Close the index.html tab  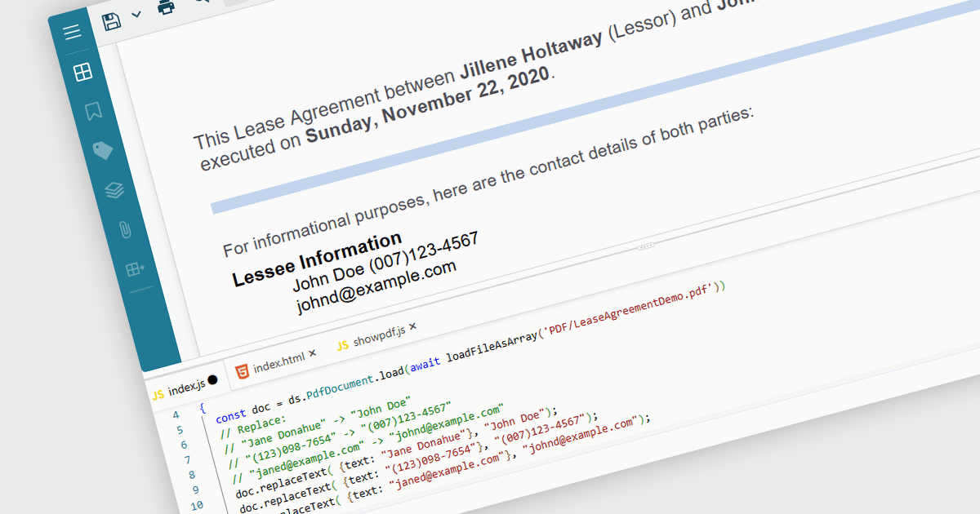click(312, 353)
